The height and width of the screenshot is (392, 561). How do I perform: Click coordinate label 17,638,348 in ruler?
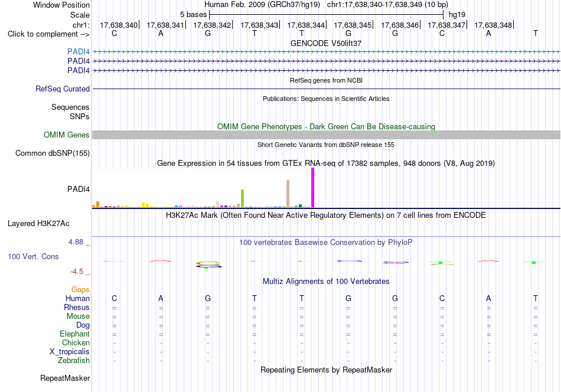[493, 25]
